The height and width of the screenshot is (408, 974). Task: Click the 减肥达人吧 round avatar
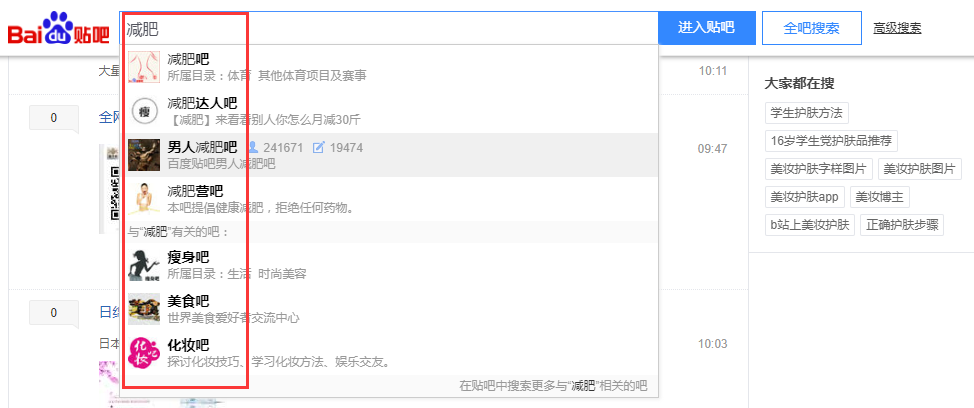click(x=144, y=111)
